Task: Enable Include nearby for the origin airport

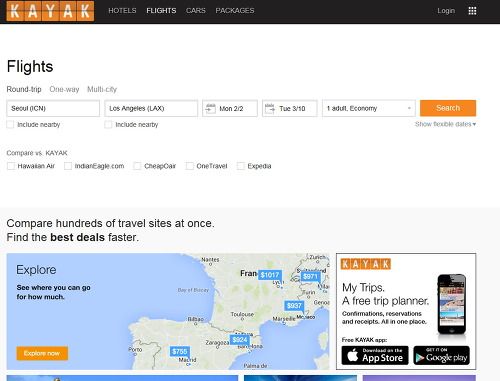Action: (x=10, y=125)
